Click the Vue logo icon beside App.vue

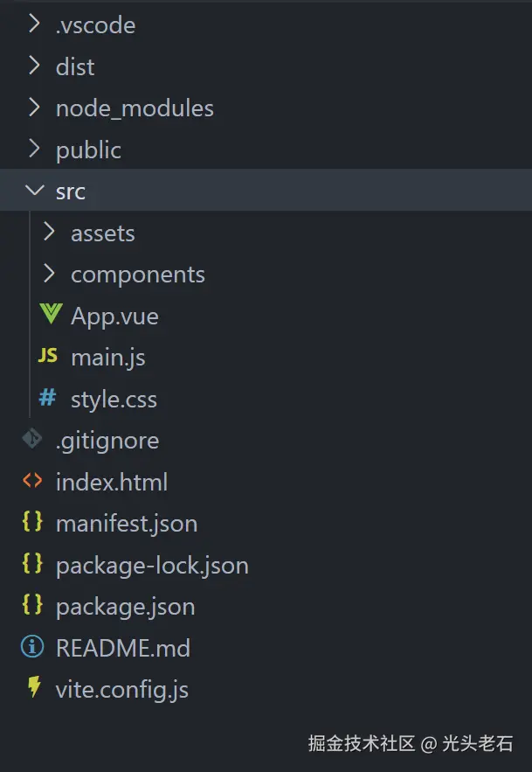[50, 315]
